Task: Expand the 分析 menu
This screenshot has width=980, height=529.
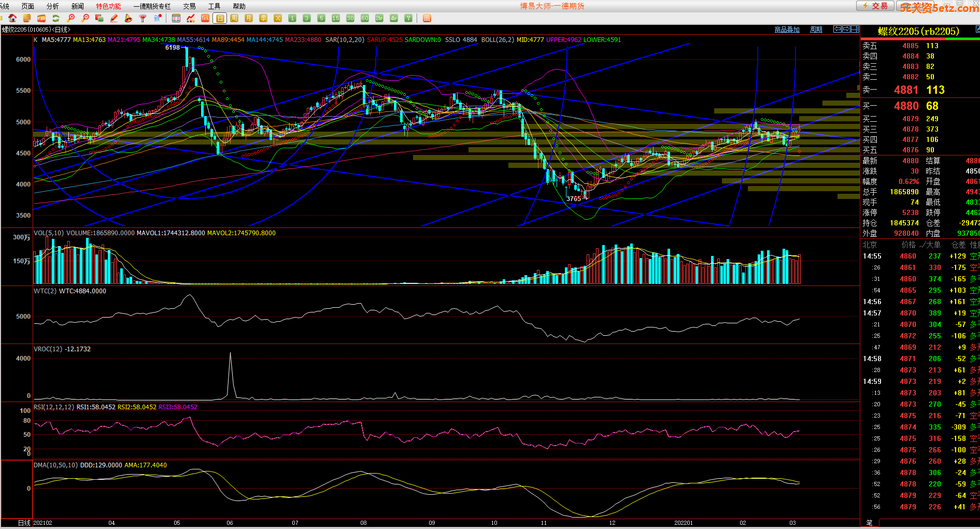Action: [53, 6]
